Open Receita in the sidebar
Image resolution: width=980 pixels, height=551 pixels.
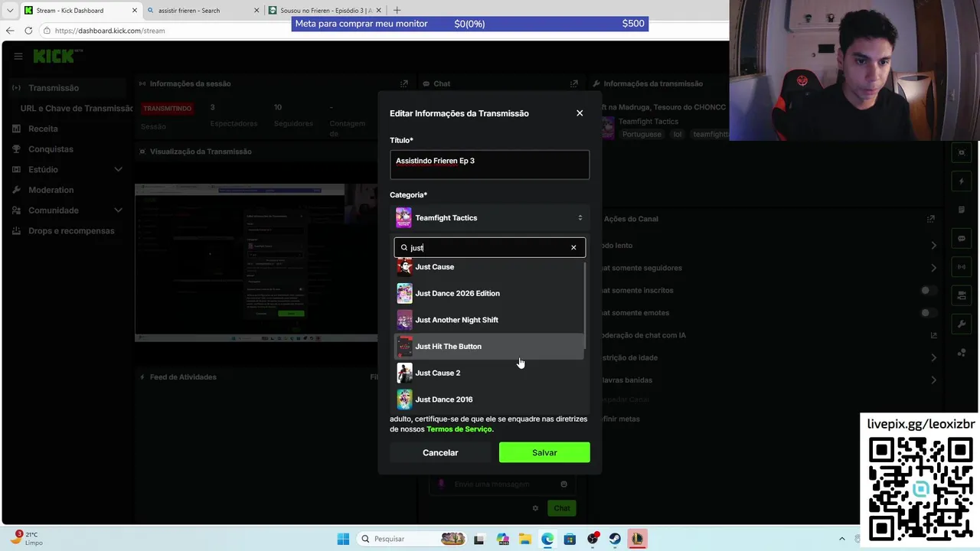click(43, 129)
